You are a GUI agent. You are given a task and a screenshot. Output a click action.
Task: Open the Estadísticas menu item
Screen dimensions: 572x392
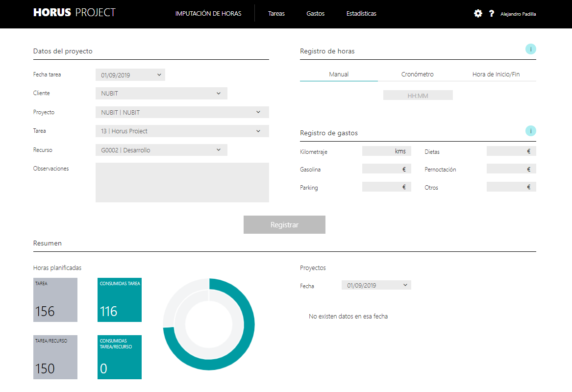click(361, 14)
